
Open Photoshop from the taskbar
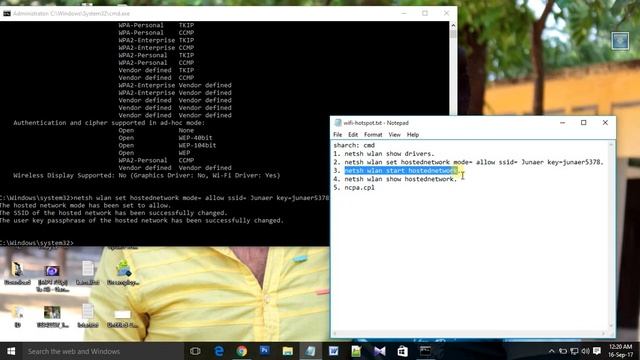264,350
